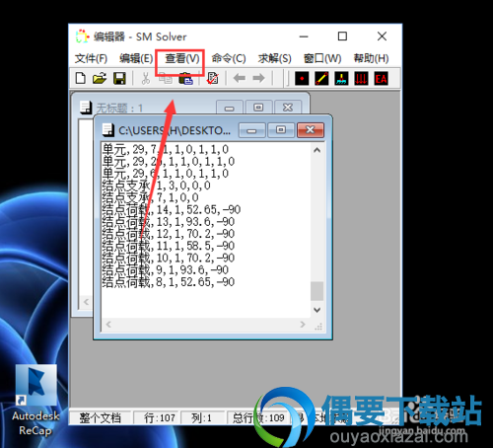Open the 查看(V) menu
This screenshot has height=448, width=493.
tap(182, 58)
